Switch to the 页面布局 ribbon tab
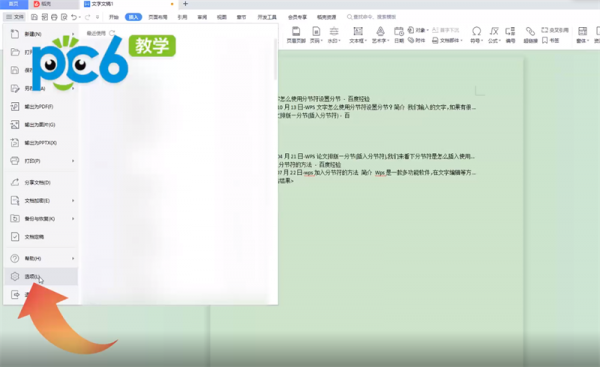 coord(158,17)
